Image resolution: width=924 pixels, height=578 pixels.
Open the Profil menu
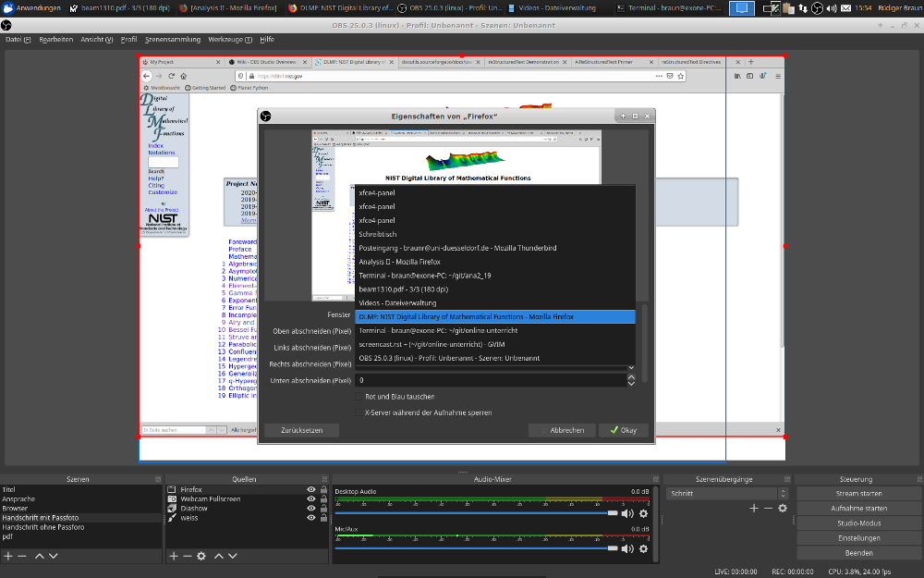128,40
